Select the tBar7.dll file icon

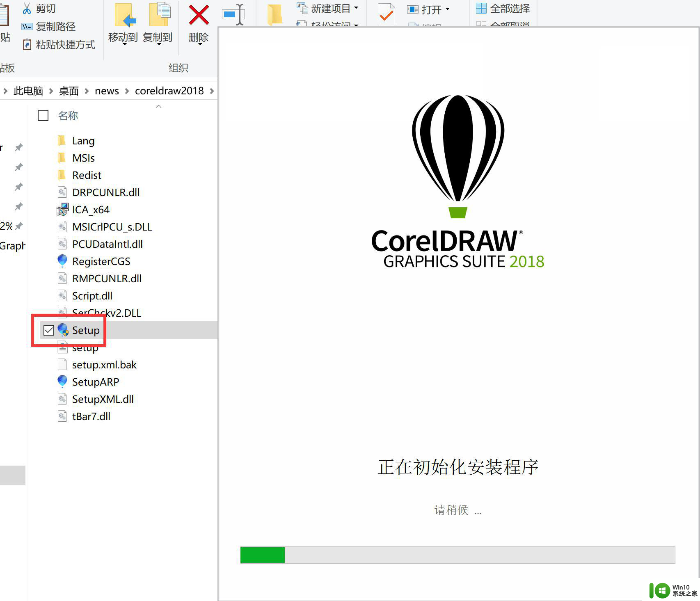click(x=62, y=416)
